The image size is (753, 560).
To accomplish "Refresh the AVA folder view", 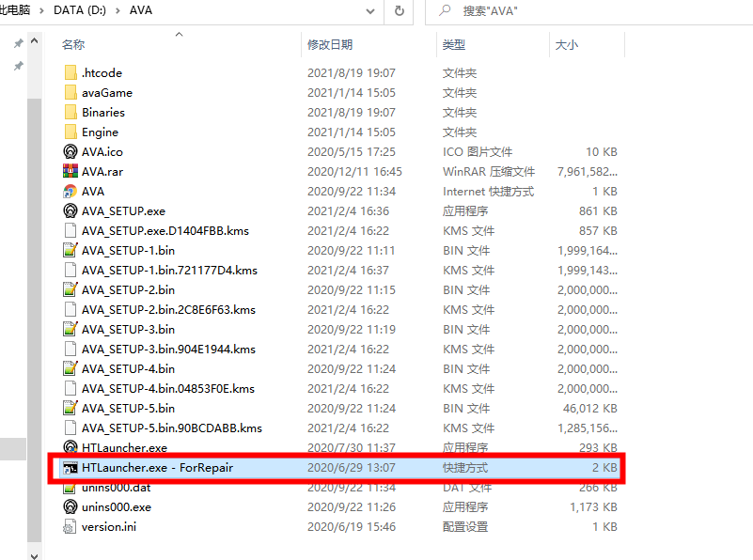I will click(400, 10).
